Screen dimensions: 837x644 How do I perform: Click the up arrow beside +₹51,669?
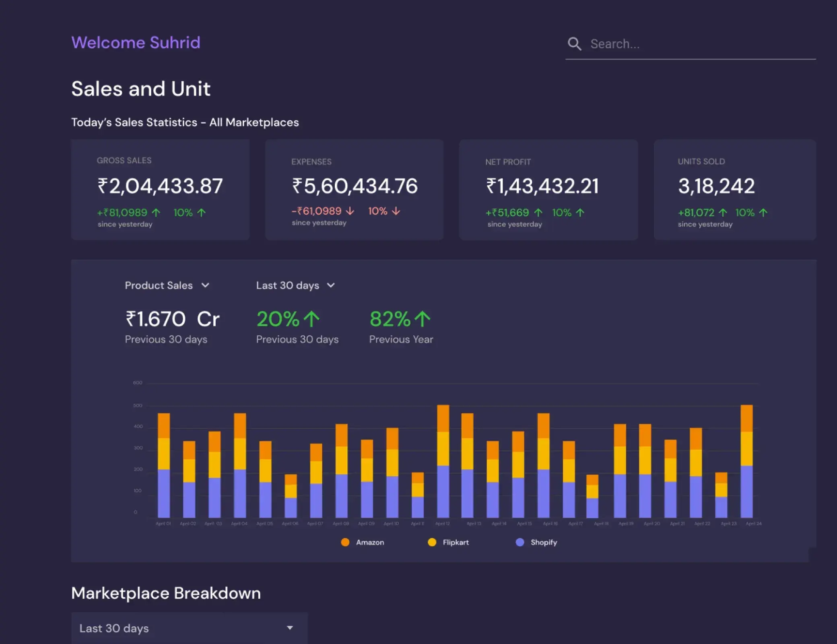(x=538, y=213)
